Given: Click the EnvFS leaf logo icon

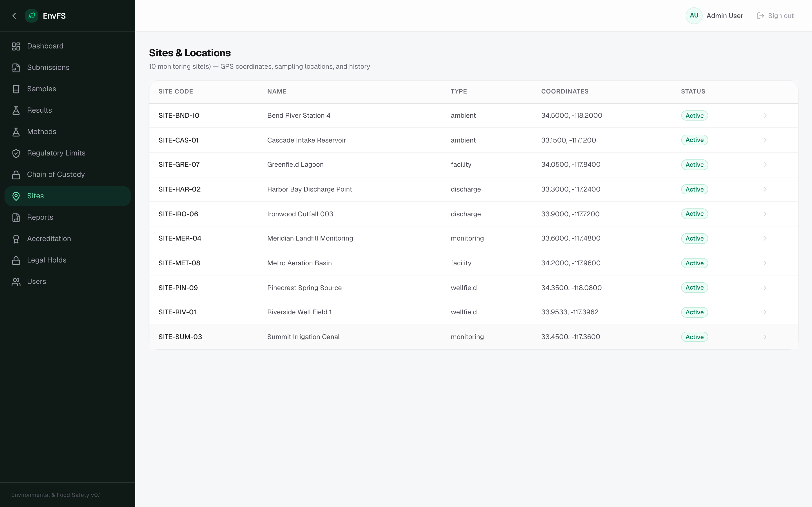Looking at the screenshot, I should (x=32, y=16).
